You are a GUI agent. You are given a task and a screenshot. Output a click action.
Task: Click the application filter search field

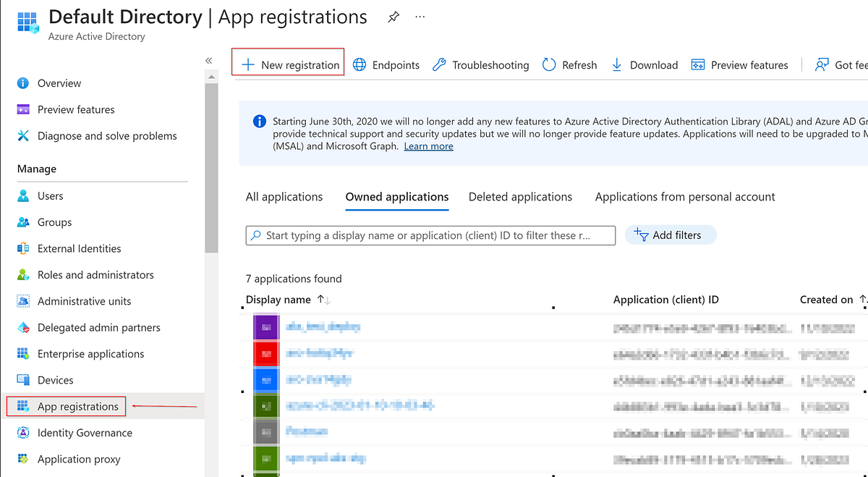pyautogui.click(x=430, y=235)
